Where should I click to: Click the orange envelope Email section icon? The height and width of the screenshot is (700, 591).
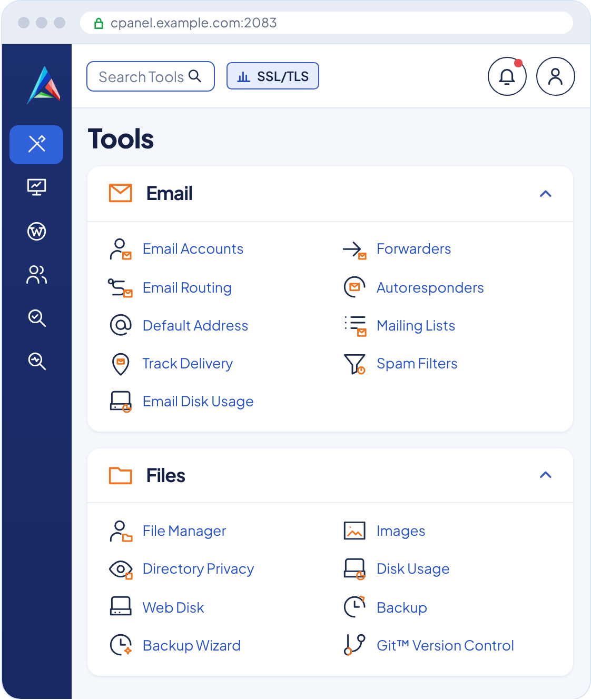(121, 193)
